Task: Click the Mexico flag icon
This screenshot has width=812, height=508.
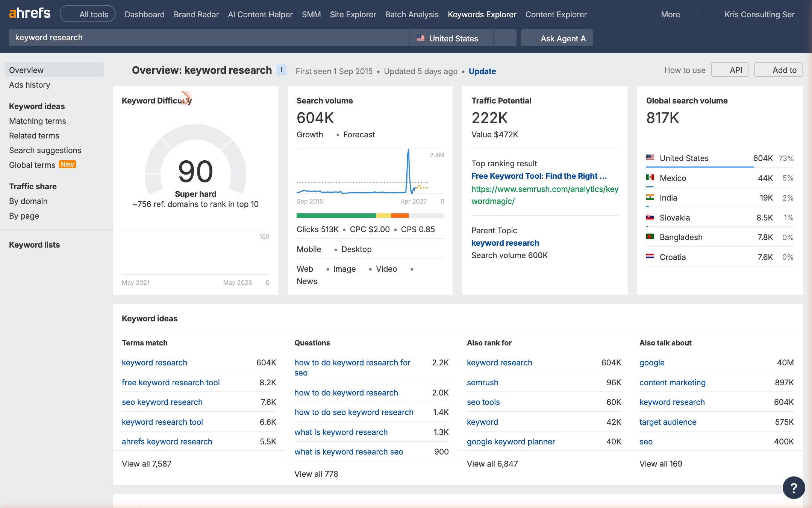Action: [650, 178]
